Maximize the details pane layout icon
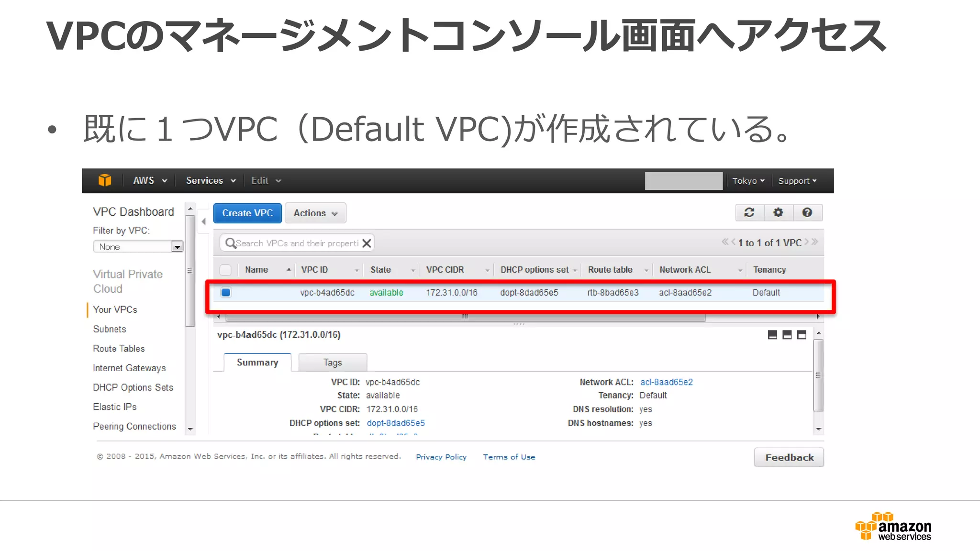980x551 pixels. coord(802,335)
